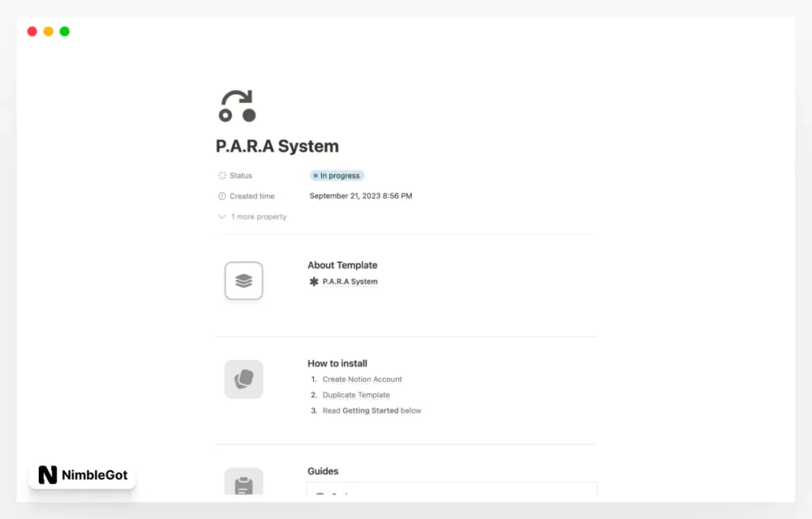Click the duplicate pages icon beside How to install

243,379
